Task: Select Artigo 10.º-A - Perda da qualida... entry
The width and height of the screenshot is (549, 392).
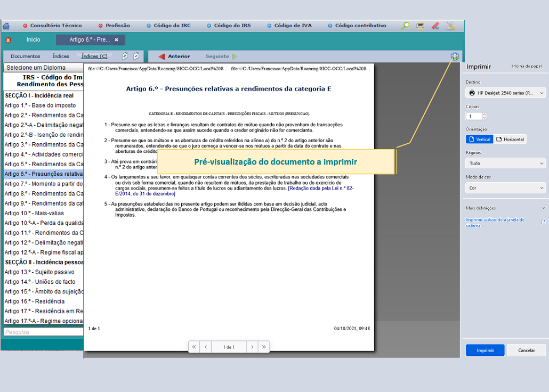Action: (44, 223)
